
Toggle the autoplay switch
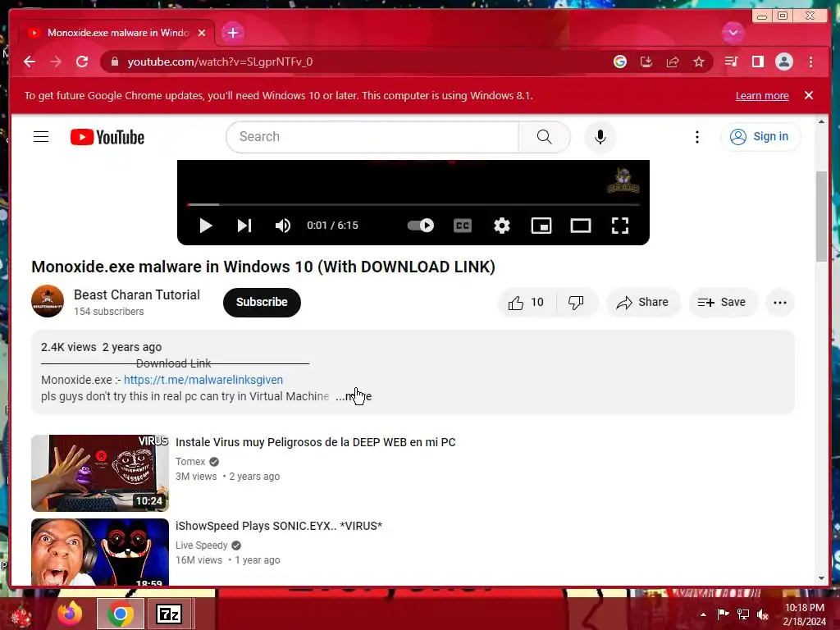(421, 226)
